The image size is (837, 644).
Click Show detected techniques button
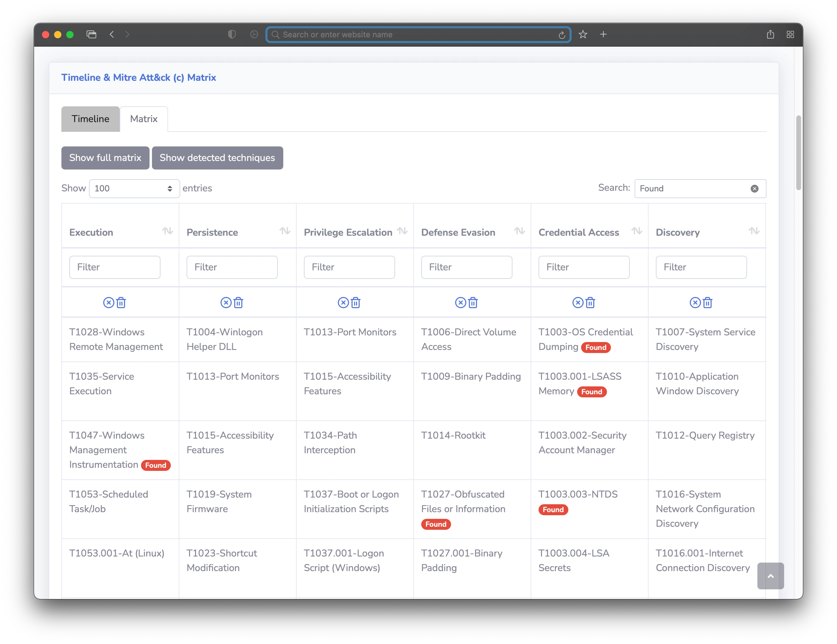click(x=217, y=158)
